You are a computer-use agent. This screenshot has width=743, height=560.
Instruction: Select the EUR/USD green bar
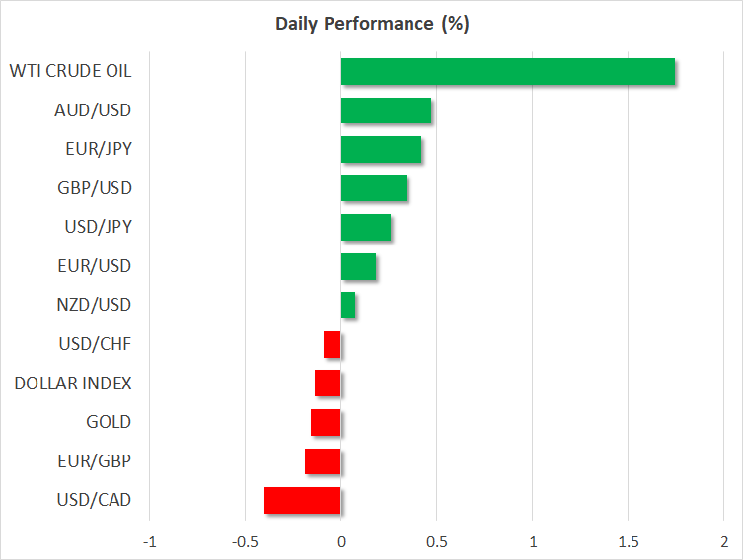pyautogui.click(x=358, y=266)
